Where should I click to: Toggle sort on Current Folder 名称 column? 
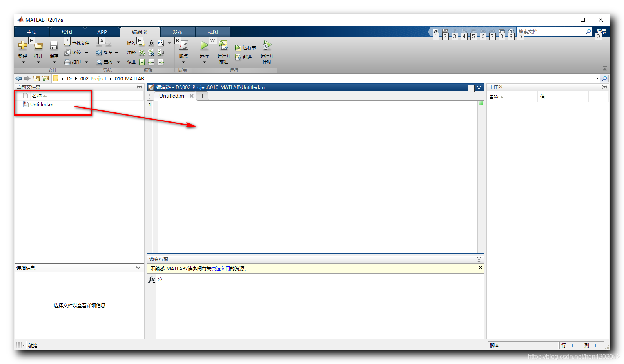click(37, 96)
